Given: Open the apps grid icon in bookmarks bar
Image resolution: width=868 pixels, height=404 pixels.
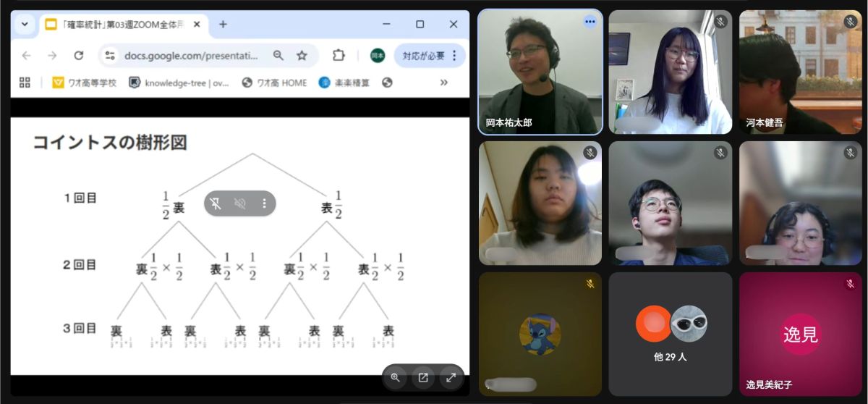Looking at the screenshot, I should click(x=25, y=83).
